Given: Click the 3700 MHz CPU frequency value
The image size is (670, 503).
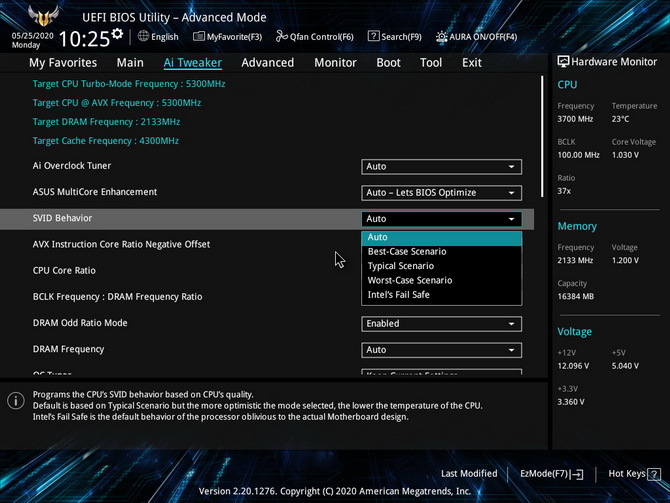Looking at the screenshot, I should coord(575,119).
